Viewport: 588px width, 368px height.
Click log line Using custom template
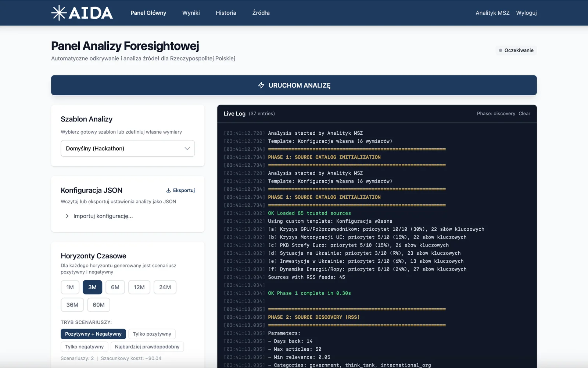pos(330,222)
